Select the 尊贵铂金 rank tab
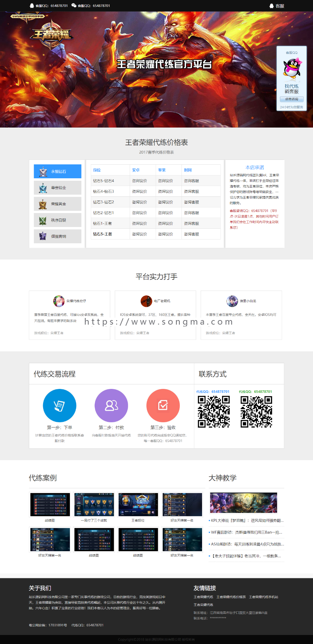 [58, 188]
